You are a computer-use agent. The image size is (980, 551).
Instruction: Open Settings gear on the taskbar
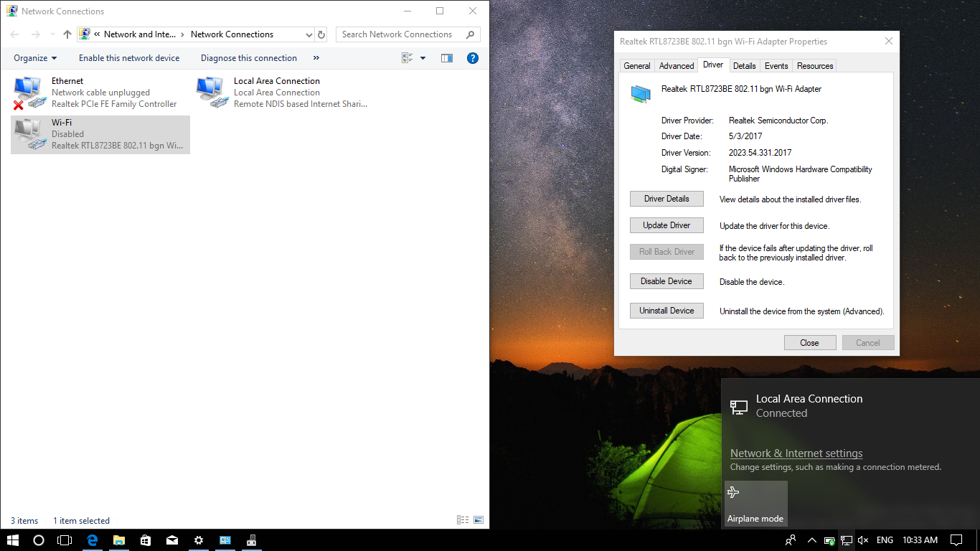[199, 540]
